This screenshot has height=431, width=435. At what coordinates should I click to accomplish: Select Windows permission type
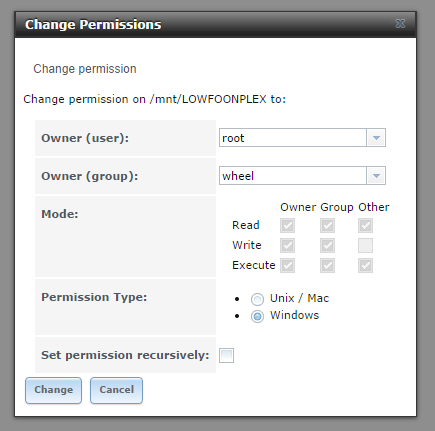tap(257, 316)
